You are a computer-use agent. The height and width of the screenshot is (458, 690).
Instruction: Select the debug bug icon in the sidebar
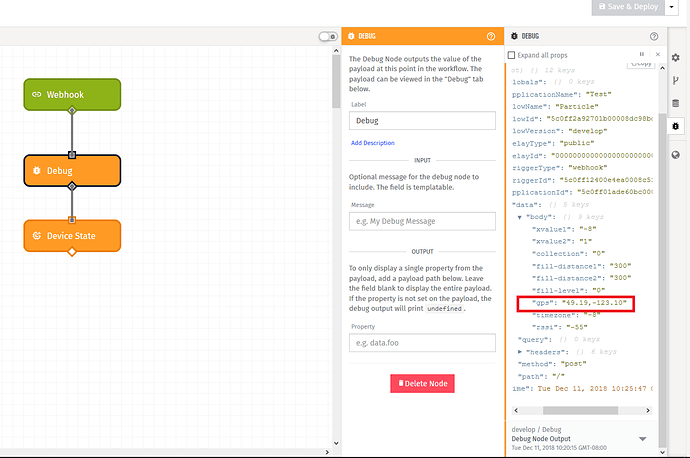(x=675, y=126)
